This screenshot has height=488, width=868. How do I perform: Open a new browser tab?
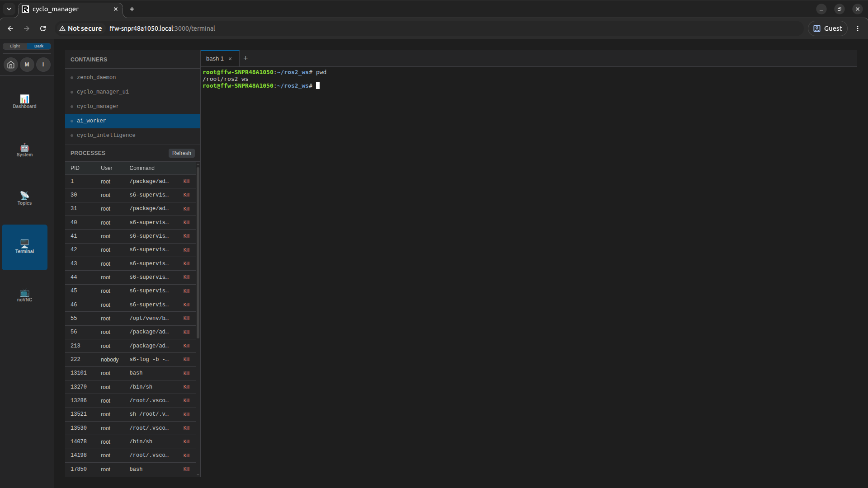[x=132, y=9]
